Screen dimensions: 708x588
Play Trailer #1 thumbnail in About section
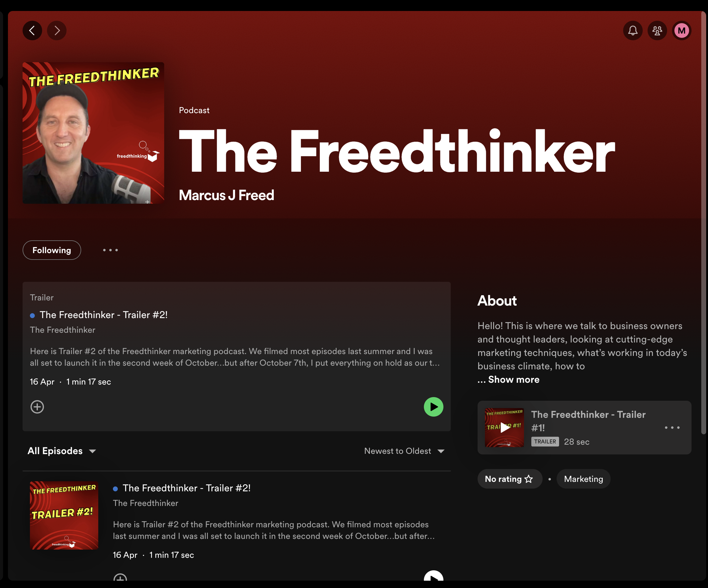[504, 428]
